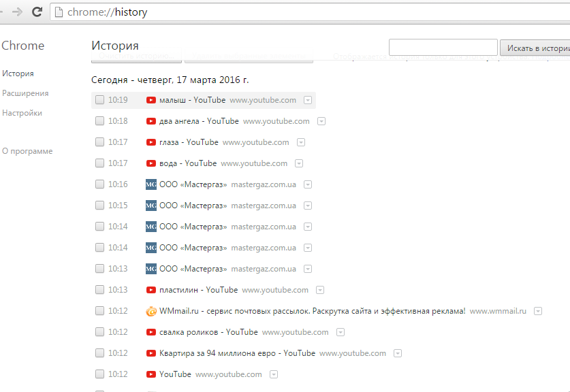Click Мастергаз favicon at 10:15 entry

point(151,206)
